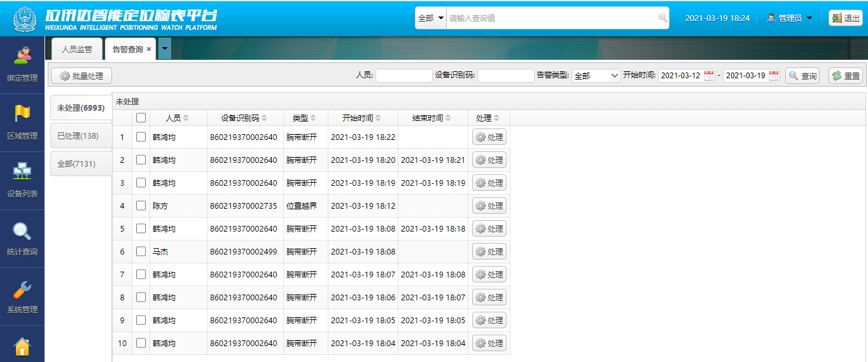Click the search magnifier icon in top bar
Screen dimensions: 868x362
click(662, 18)
